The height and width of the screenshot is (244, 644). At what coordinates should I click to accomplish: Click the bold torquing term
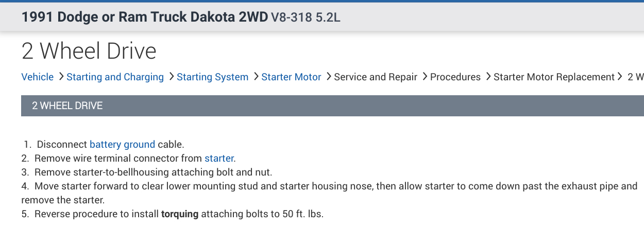coord(180,214)
